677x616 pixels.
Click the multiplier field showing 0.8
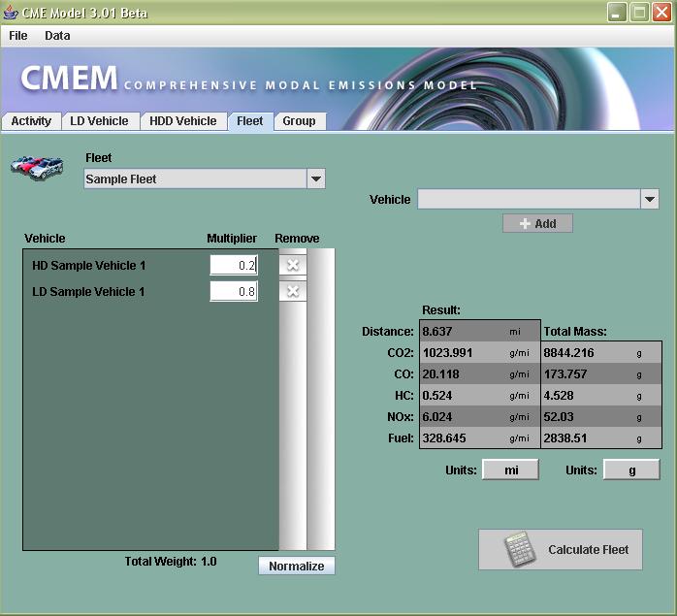tap(234, 291)
